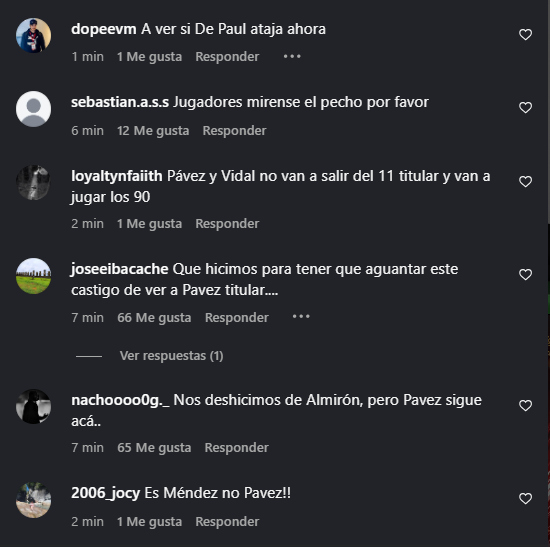This screenshot has width=550, height=547.
Task: Like sebastian.a.s.s comment with heart icon
Action: tap(525, 107)
